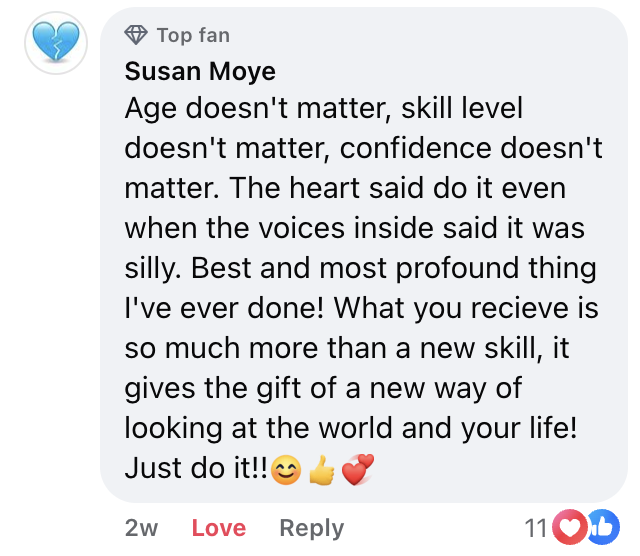The width and height of the screenshot is (640, 556).
Task: Open Susan Moye's profile name link
Action: [200, 71]
